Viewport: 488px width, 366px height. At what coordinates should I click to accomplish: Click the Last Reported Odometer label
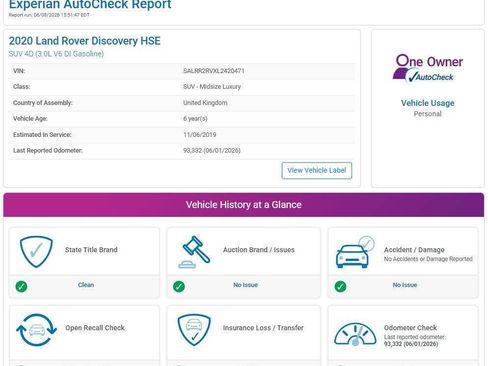click(x=48, y=151)
